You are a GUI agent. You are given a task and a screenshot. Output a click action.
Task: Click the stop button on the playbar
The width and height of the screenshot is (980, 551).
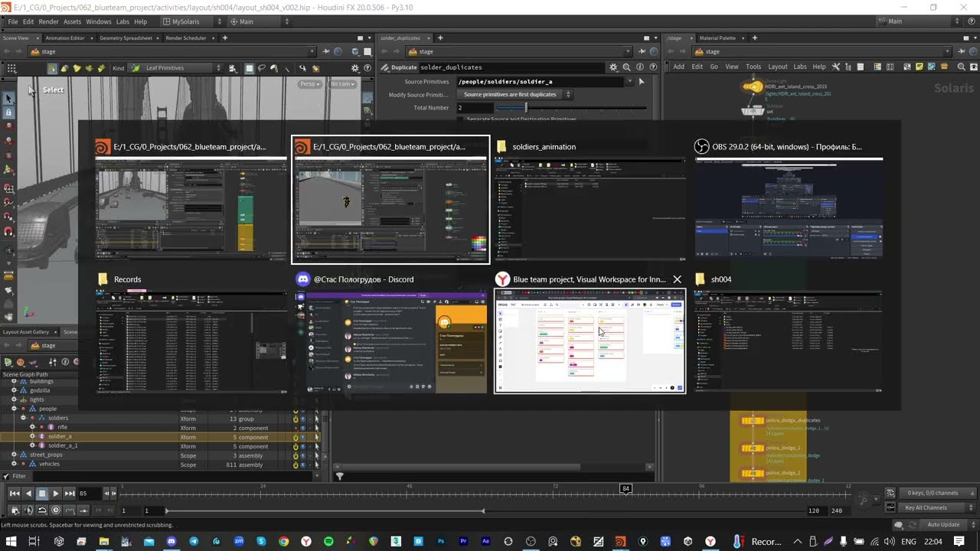coord(42,494)
